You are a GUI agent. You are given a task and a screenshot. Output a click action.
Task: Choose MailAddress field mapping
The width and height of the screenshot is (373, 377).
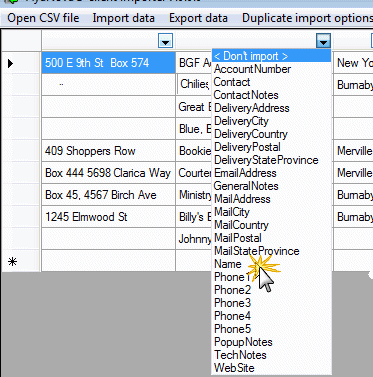271,199
